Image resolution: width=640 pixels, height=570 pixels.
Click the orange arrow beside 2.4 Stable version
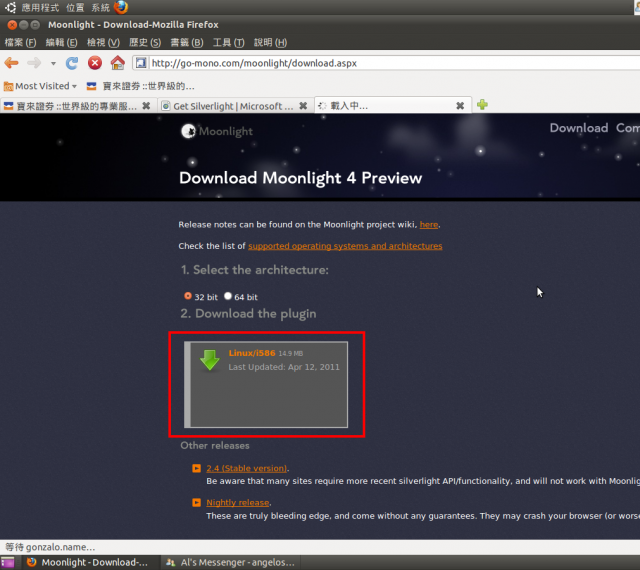[x=196, y=468]
